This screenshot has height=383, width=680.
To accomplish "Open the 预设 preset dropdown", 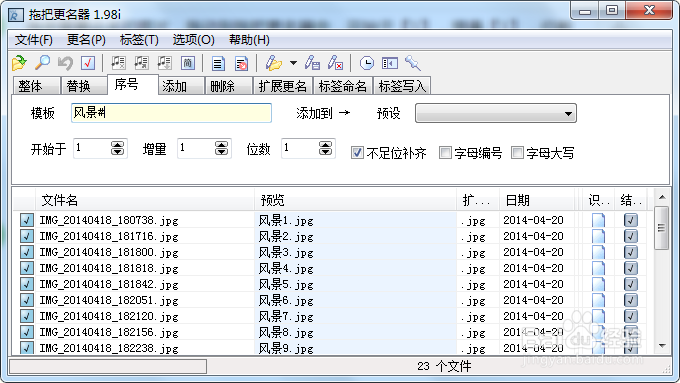I will click(496, 113).
